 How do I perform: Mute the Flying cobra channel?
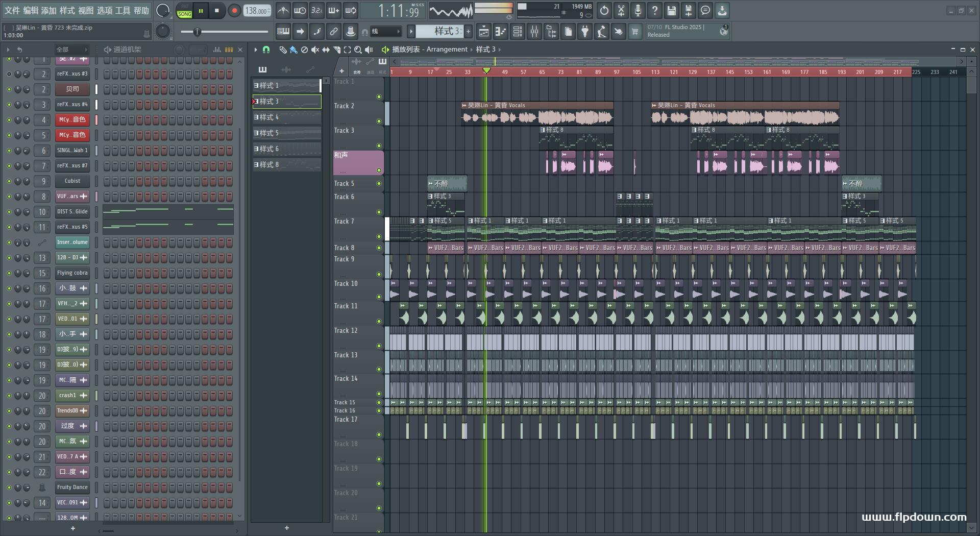pyautogui.click(x=9, y=273)
